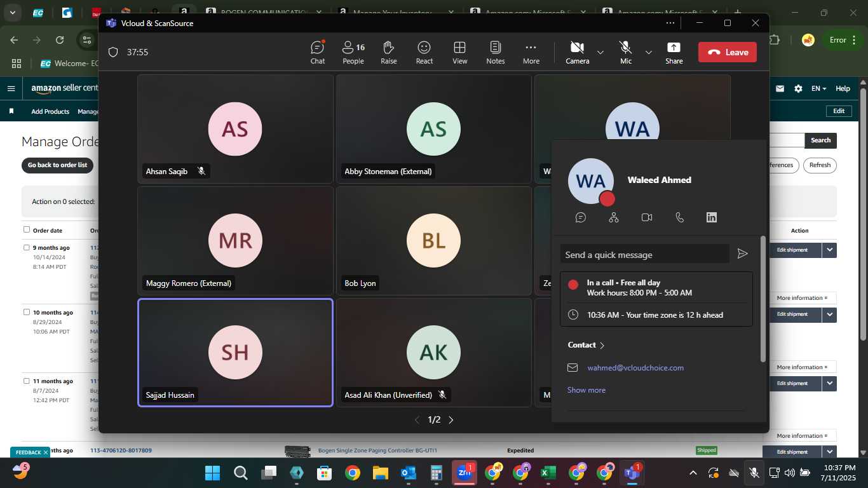Open the Feedback tab
The image size is (868, 488).
(x=29, y=452)
